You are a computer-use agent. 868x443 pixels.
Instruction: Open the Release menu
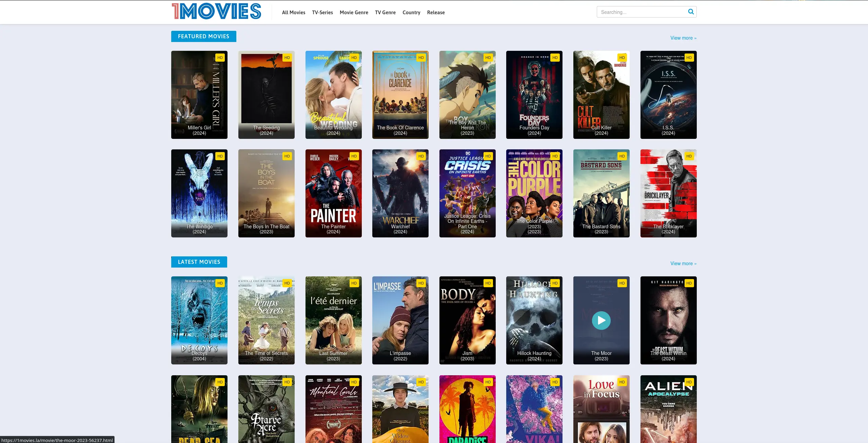(x=436, y=13)
